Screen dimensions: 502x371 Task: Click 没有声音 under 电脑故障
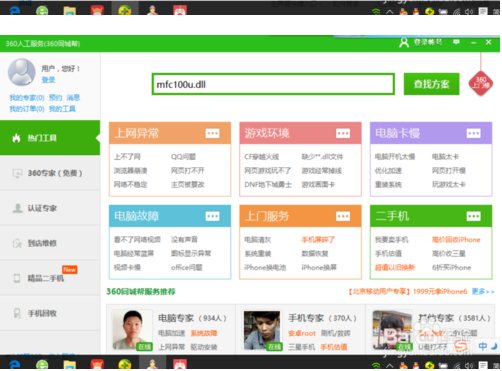coord(184,240)
